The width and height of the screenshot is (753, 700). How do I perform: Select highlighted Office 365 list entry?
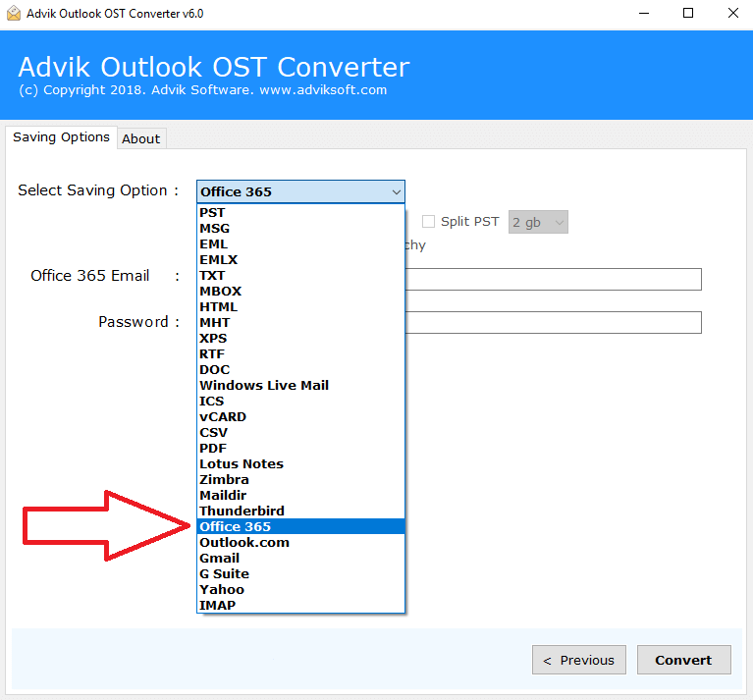tap(300, 526)
